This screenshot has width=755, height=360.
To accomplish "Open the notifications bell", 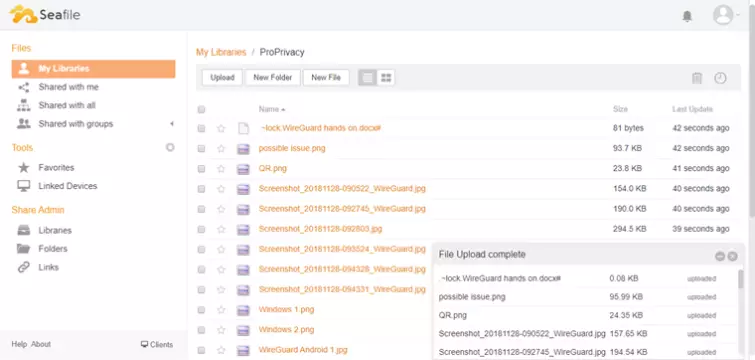I will pos(687,16).
